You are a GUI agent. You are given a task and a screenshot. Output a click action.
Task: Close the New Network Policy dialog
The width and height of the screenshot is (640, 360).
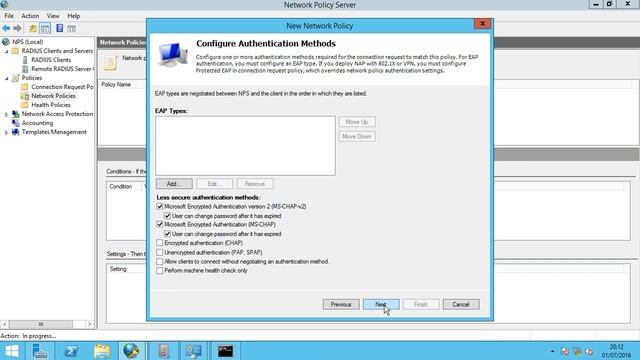click(x=482, y=24)
